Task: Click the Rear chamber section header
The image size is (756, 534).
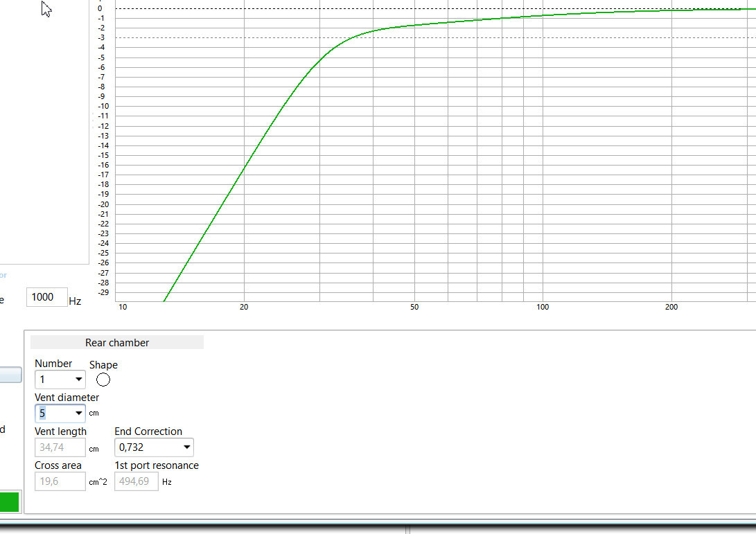Action: pyautogui.click(x=117, y=342)
